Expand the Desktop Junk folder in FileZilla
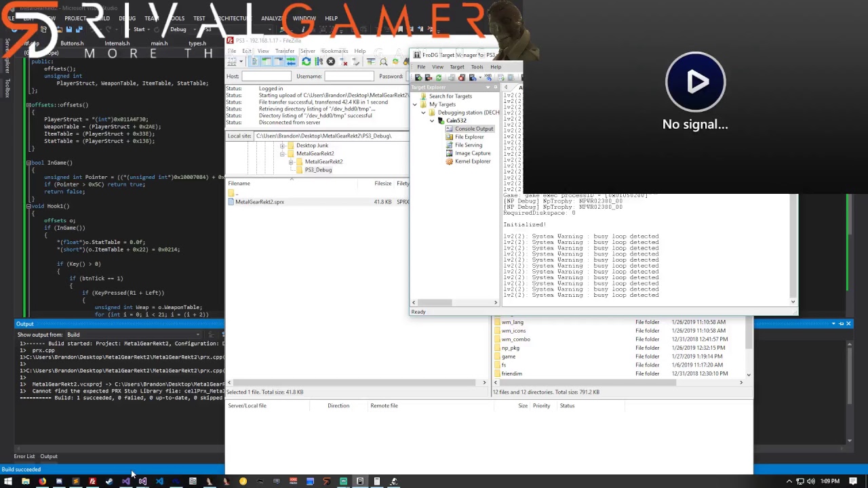This screenshot has height=488, width=868. [x=282, y=146]
